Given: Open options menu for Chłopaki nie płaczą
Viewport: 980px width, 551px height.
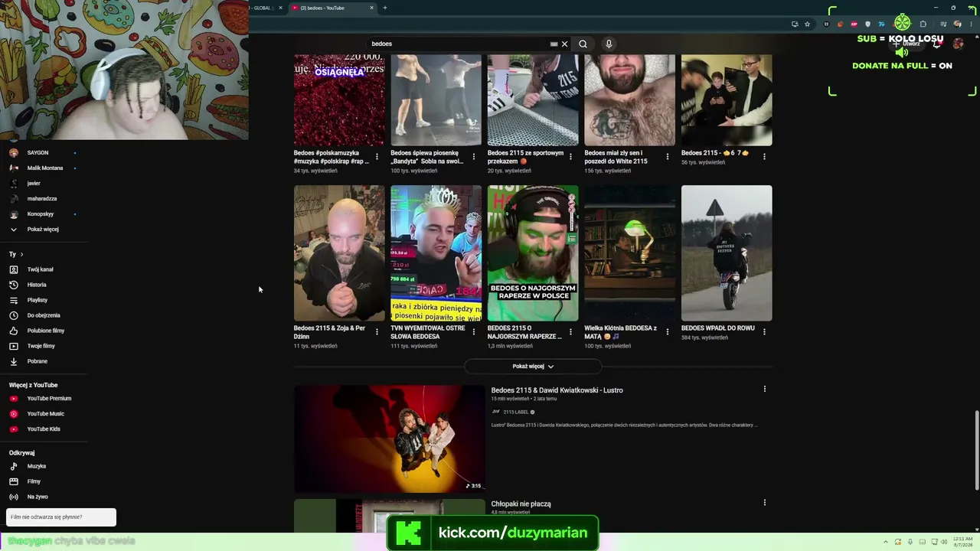Looking at the screenshot, I should [764, 503].
